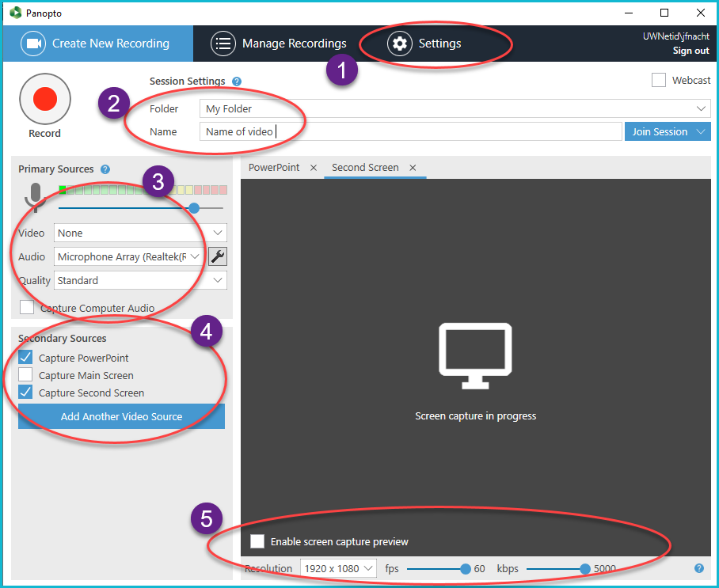The image size is (719, 588).
Task: Close the Second Screen preview tab
Action: (413, 168)
